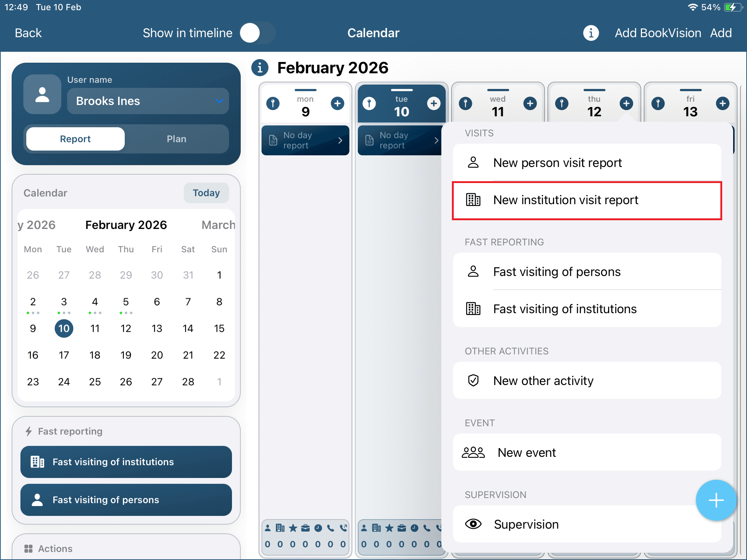Click plus icon on Monday 9 column

click(337, 104)
